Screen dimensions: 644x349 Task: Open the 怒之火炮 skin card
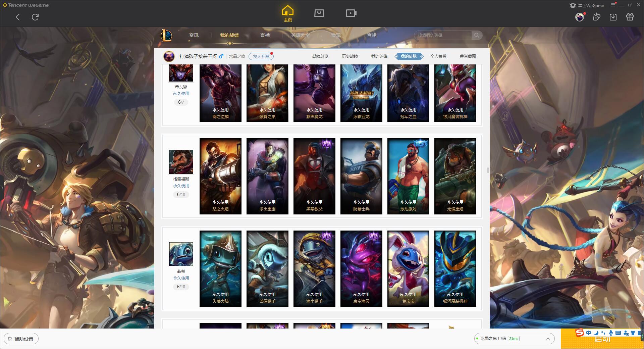click(x=220, y=176)
